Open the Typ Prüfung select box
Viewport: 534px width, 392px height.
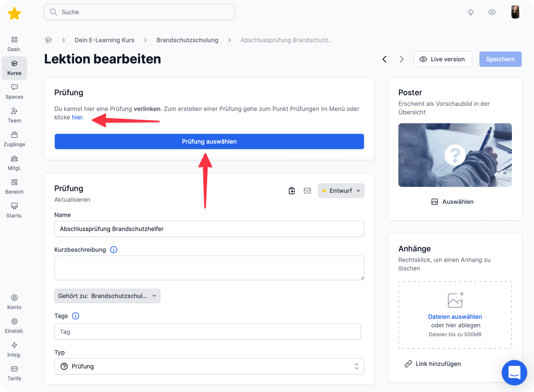[x=209, y=366]
